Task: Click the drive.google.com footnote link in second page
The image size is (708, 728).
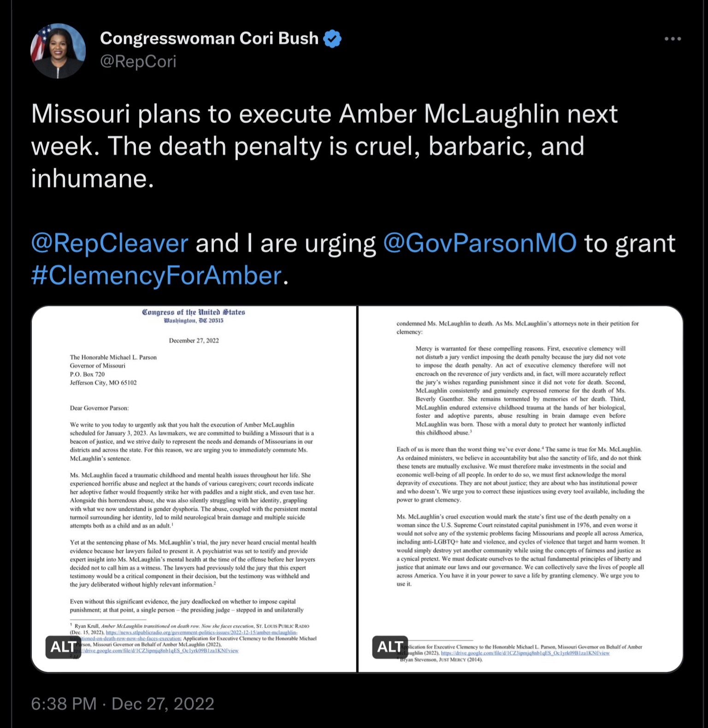Action: click(525, 653)
